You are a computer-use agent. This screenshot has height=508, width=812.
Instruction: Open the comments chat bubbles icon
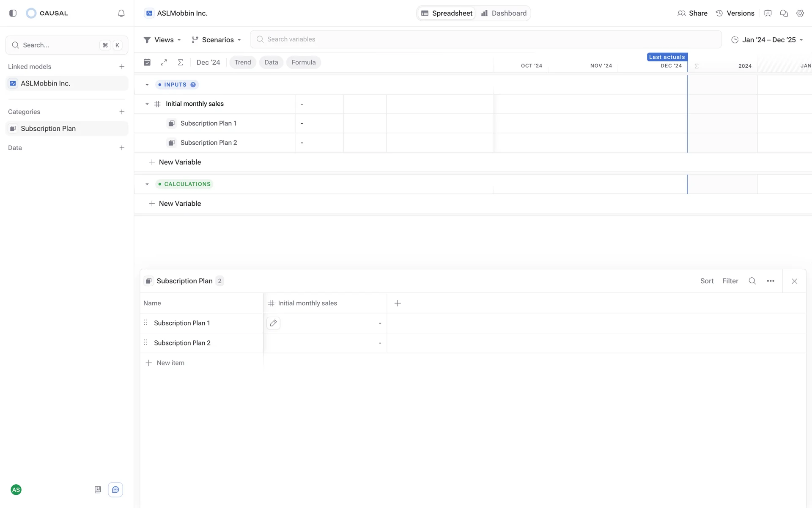tap(784, 13)
